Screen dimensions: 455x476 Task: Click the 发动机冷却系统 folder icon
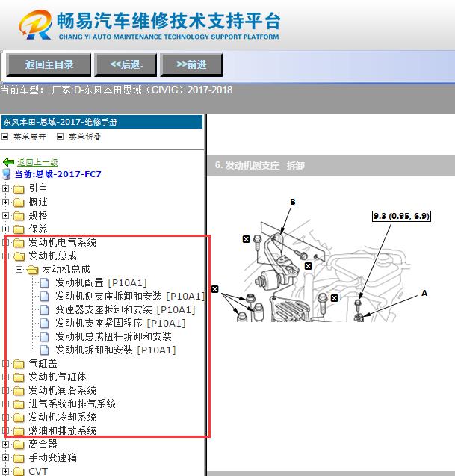coord(19,418)
